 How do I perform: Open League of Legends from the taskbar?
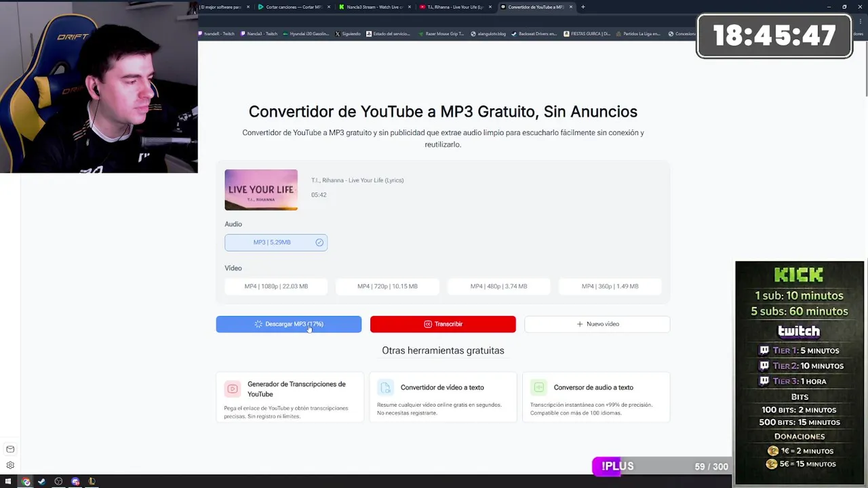click(92, 482)
